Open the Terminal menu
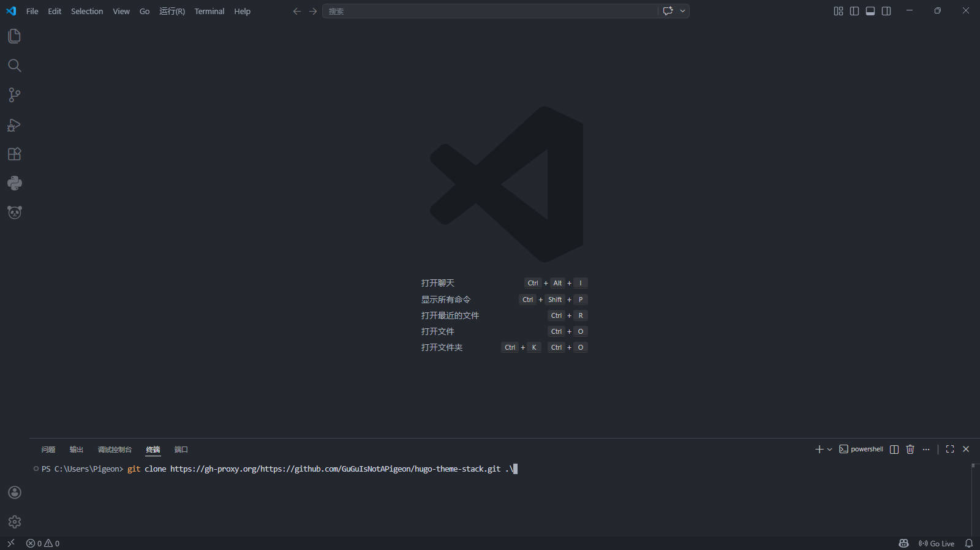This screenshot has width=980, height=550. (209, 11)
